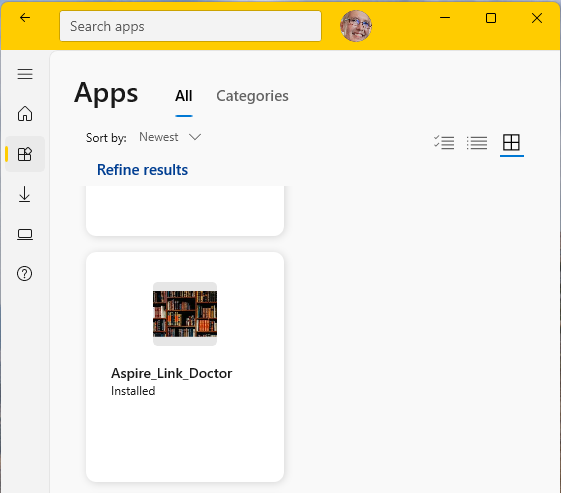Open the hamburger navigation menu
Image resolution: width=561 pixels, height=493 pixels.
[25, 74]
